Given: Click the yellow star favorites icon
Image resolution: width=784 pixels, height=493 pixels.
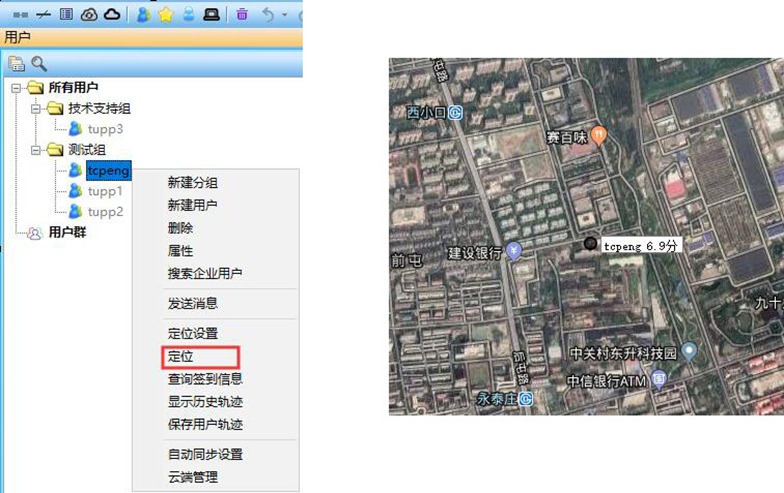Looking at the screenshot, I should click(166, 14).
